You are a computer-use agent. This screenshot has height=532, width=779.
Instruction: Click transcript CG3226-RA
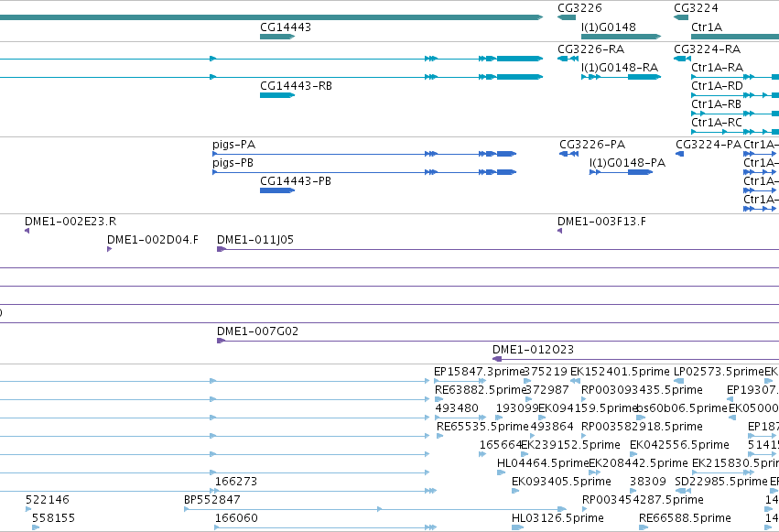pyautogui.click(x=568, y=59)
